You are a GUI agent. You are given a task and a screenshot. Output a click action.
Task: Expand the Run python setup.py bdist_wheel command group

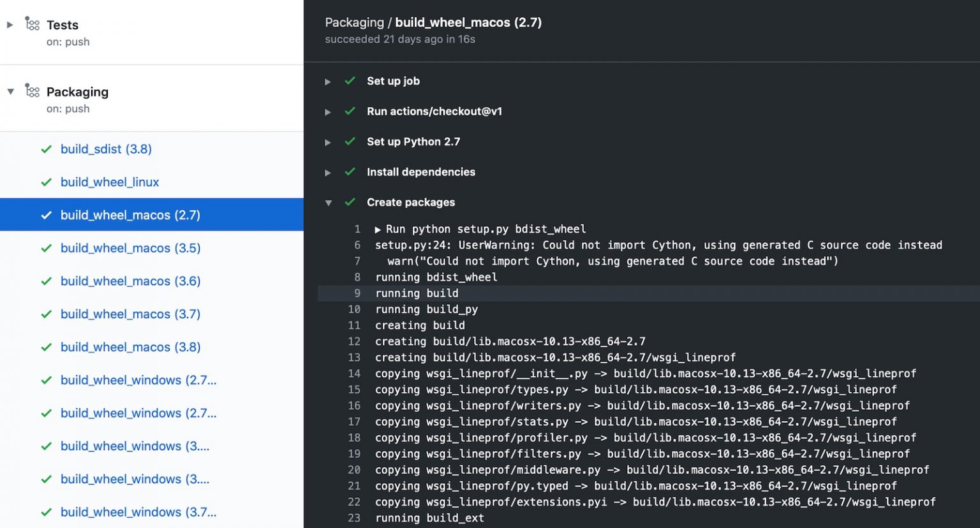pos(376,229)
